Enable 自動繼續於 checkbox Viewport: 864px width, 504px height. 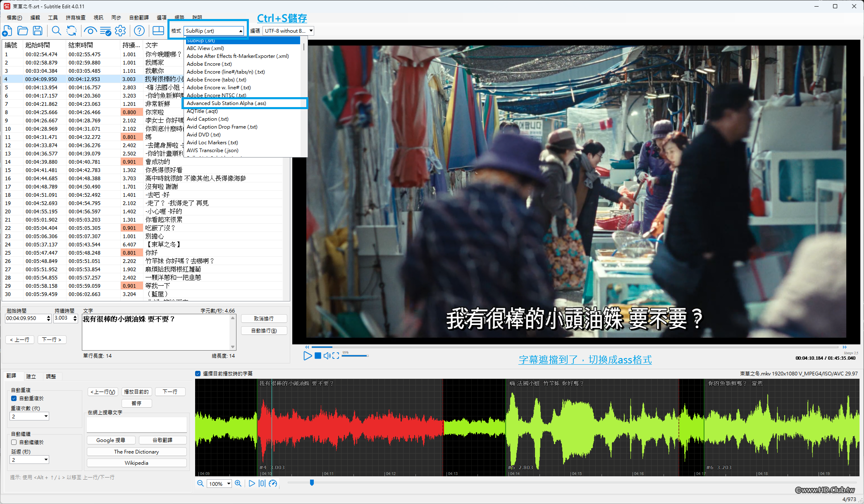[14, 442]
